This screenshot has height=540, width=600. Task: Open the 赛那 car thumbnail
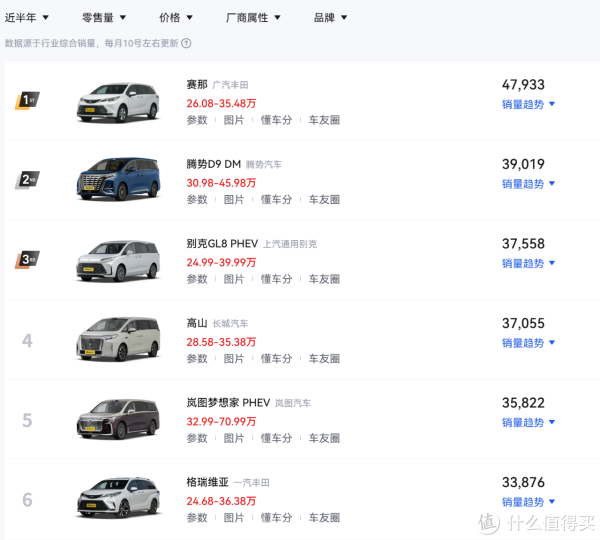(x=119, y=101)
